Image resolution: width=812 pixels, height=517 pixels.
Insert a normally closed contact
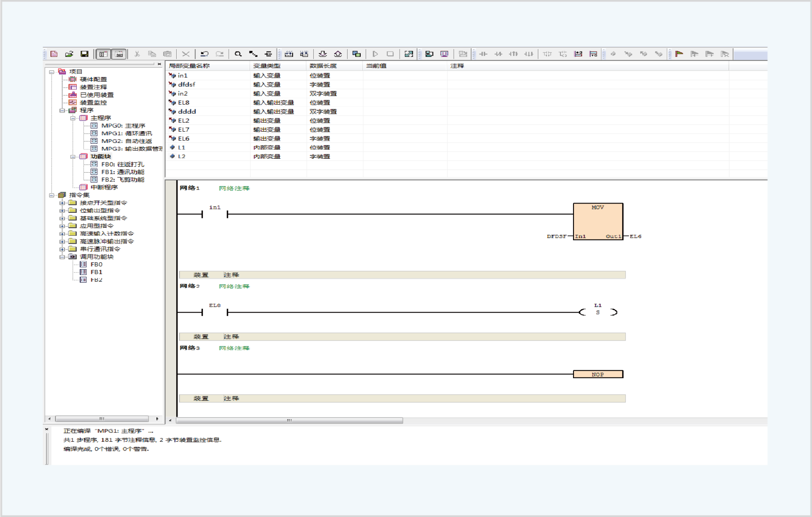pos(499,54)
